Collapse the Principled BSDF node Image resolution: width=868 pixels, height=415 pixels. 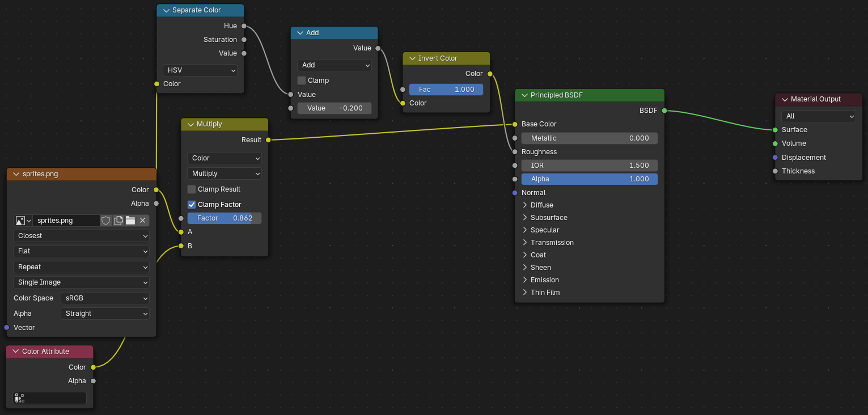pyautogui.click(x=525, y=95)
